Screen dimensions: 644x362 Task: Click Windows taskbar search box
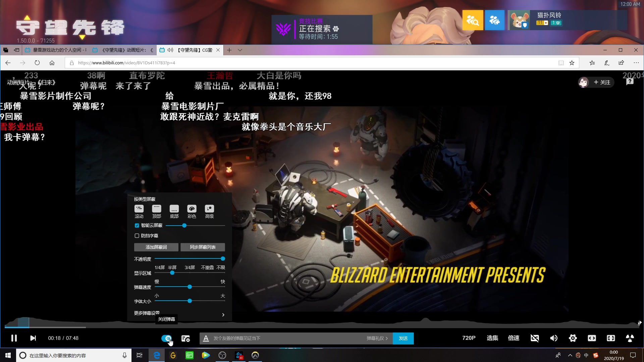point(73,355)
